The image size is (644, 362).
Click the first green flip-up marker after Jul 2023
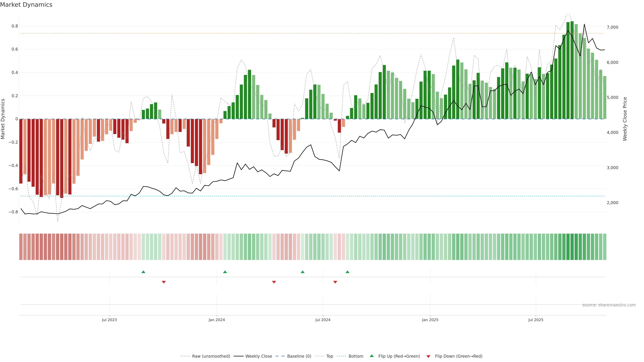(x=143, y=272)
